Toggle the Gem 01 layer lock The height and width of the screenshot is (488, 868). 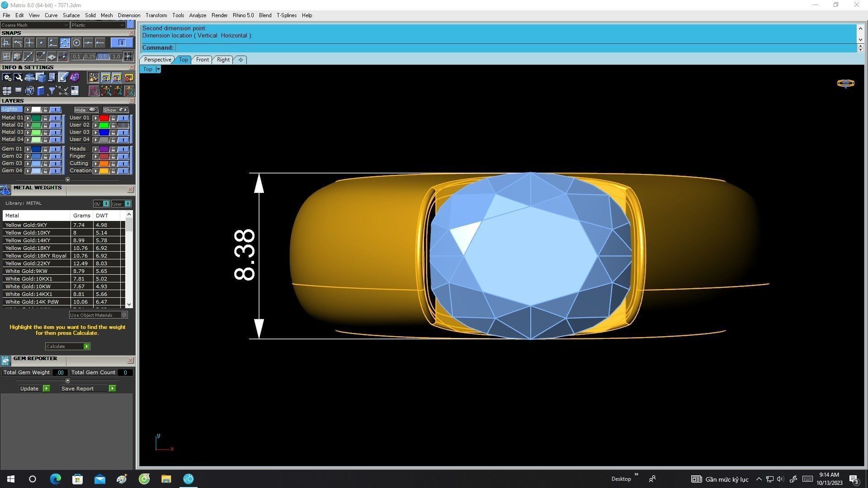tap(45, 149)
